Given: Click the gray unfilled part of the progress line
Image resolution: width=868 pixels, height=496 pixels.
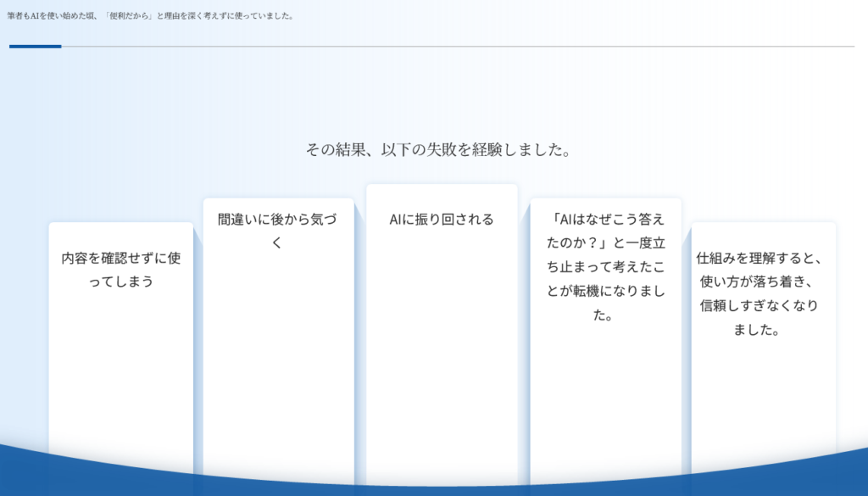Looking at the screenshot, I should (458, 46).
